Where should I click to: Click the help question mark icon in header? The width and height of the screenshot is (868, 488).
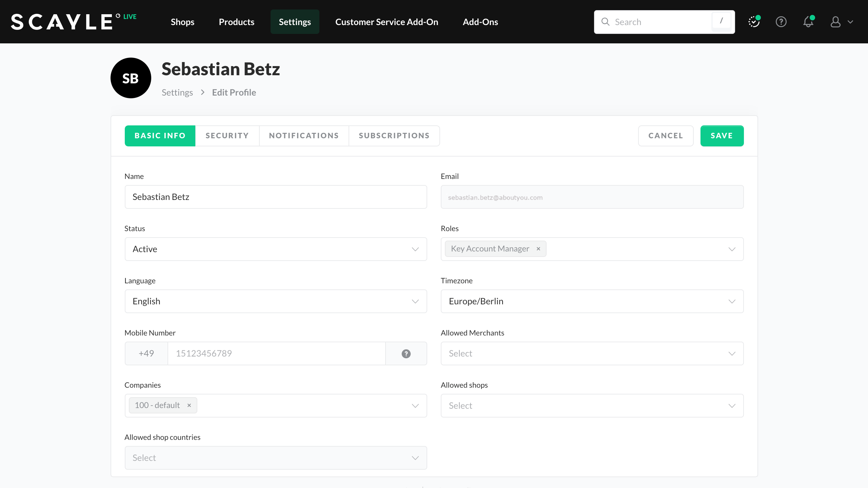coord(781,22)
